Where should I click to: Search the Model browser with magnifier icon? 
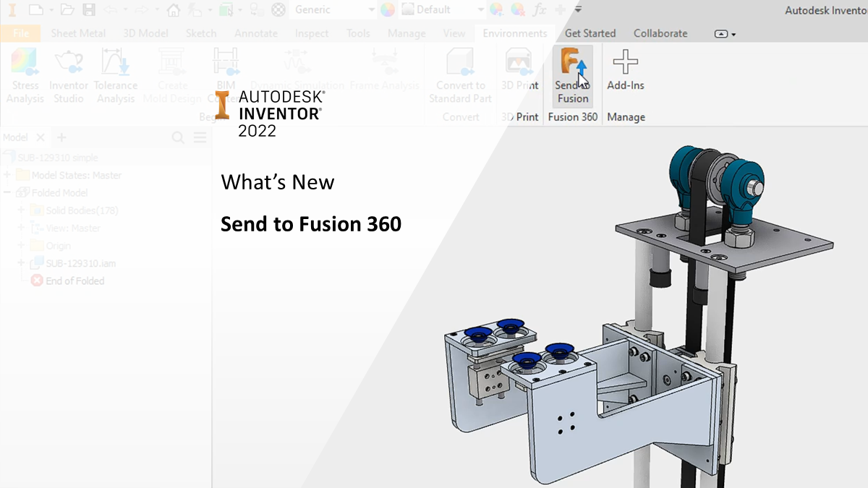tap(178, 137)
